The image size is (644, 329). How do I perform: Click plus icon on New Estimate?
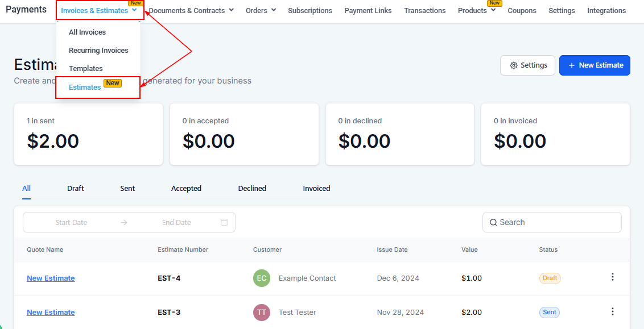[x=572, y=66]
